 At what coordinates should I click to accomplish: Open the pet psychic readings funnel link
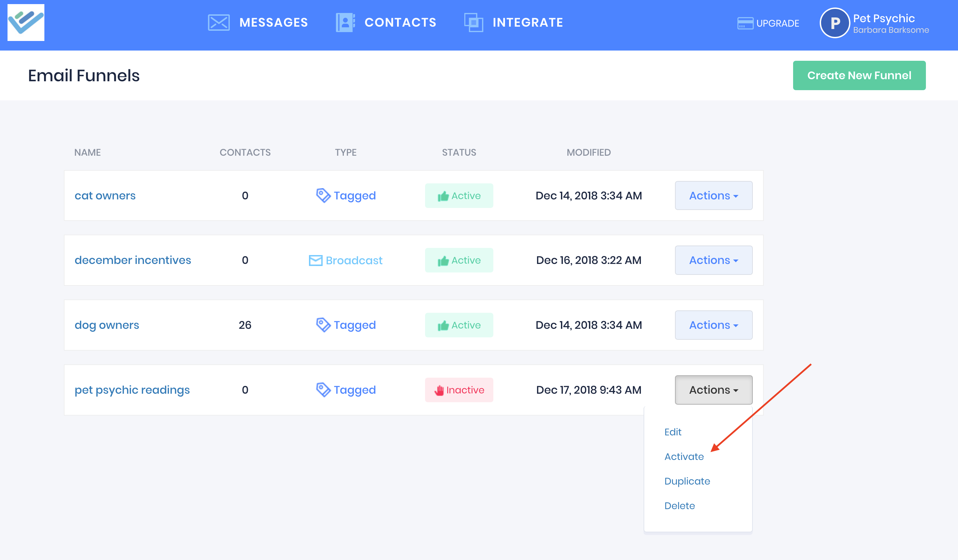pyautogui.click(x=132, y=390)
